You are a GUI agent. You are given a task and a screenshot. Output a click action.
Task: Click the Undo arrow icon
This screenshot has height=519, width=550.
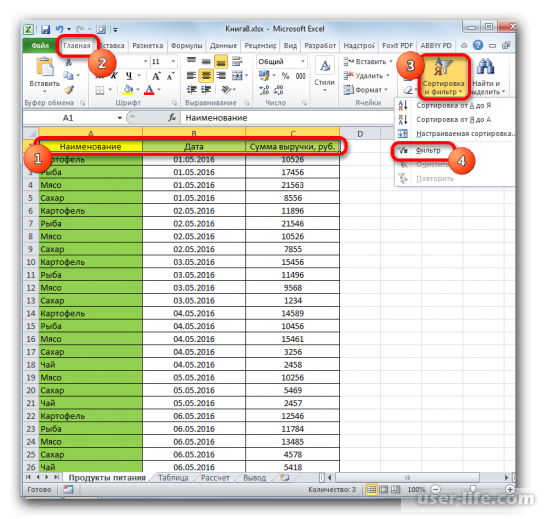(60, 29)
